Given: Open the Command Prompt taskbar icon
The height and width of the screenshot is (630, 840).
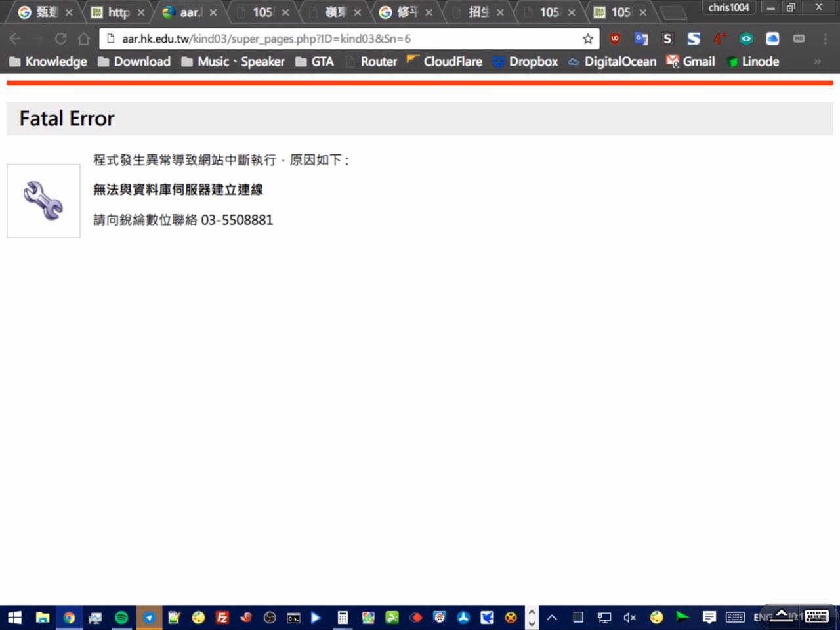Looking at the screenshot, I should (294, 618).
